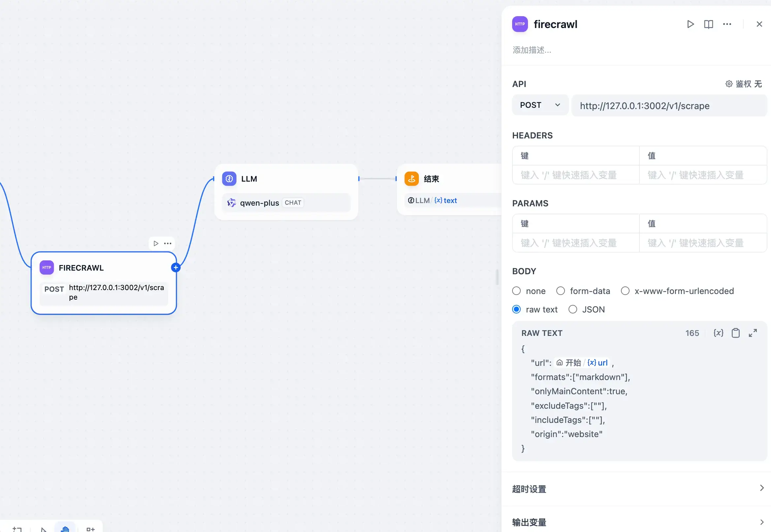Open the help docs book icon in firecrawl panel
771x532 pixels.
point(708,24)
